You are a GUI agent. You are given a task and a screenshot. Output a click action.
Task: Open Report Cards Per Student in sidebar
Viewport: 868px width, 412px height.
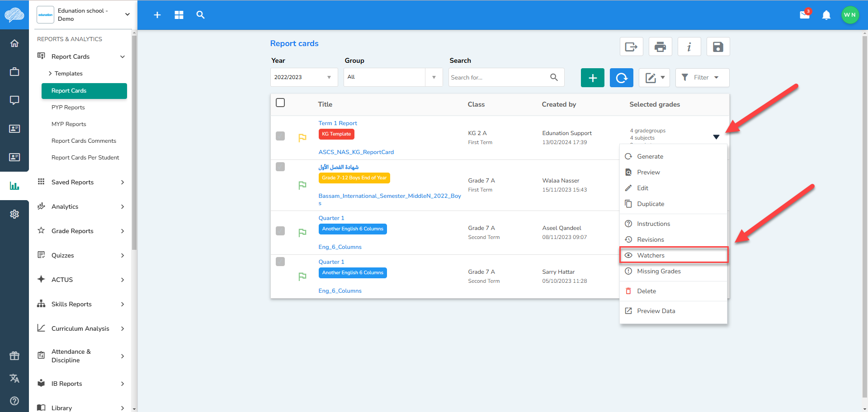click(85, 158)
